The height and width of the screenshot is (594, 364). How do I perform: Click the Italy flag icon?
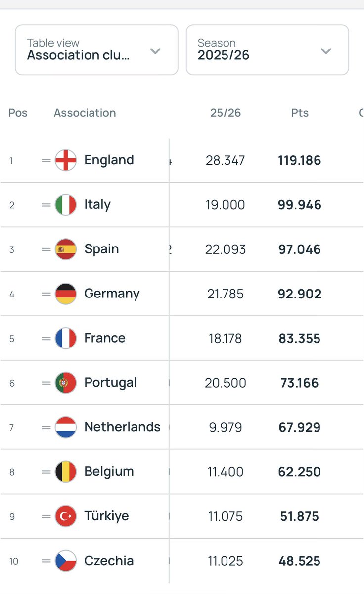click(x=66, y=205)
